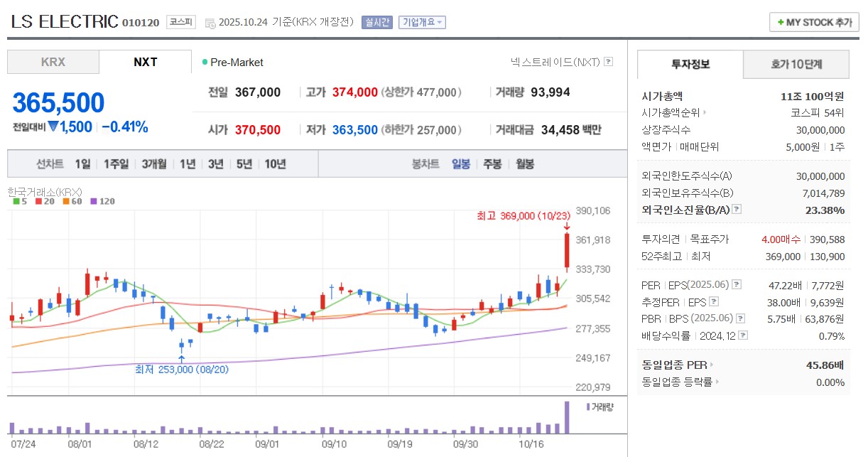Select the orange 60-day MA color swatch

[x=65, y=202]
